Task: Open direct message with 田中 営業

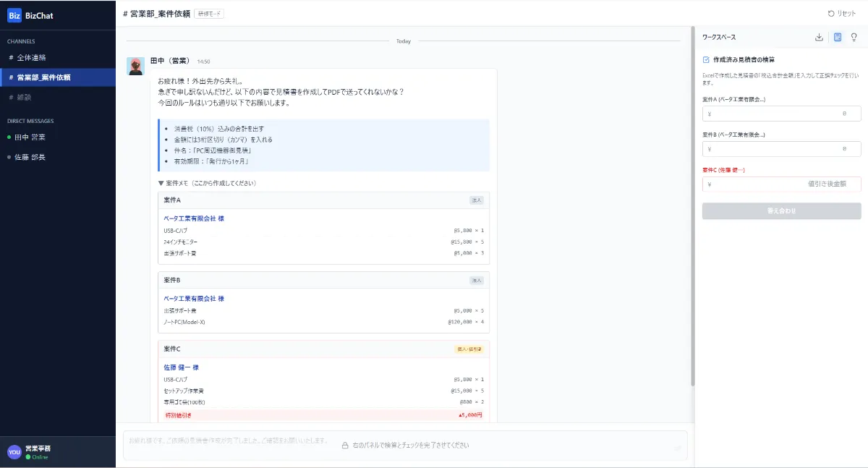Action: tap(30, 137)
